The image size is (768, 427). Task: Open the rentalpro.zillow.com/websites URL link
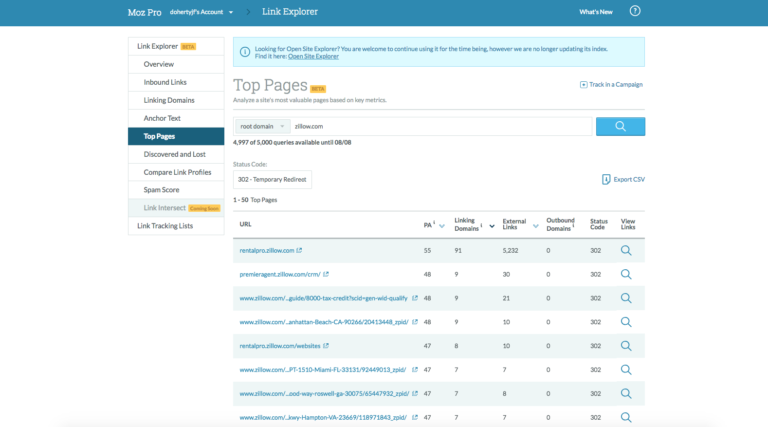(280, 346)
